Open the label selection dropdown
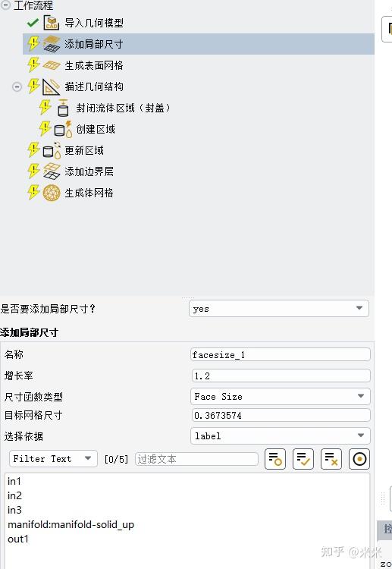The image size is (392, 569). point(281,435)
